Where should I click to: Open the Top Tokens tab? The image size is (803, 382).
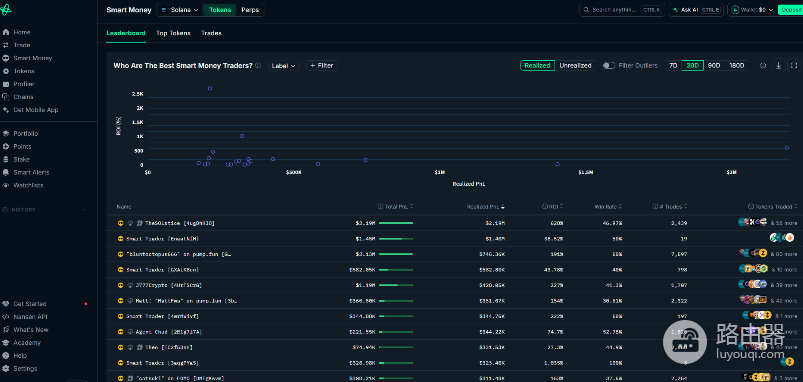pos(173,33)
